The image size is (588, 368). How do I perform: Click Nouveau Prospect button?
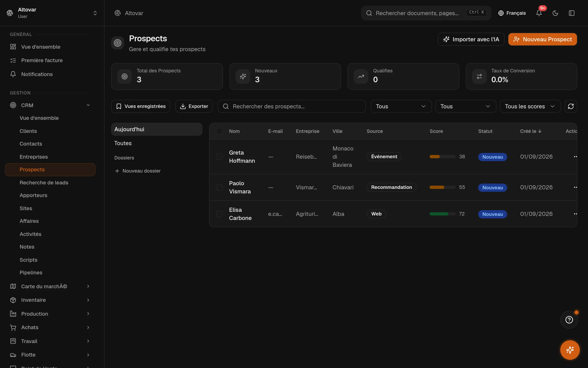tap(542, 39)
